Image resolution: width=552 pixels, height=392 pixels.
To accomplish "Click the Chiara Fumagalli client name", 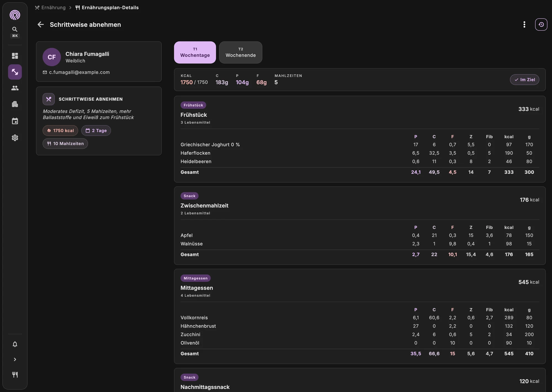I will tap(87, 54).
